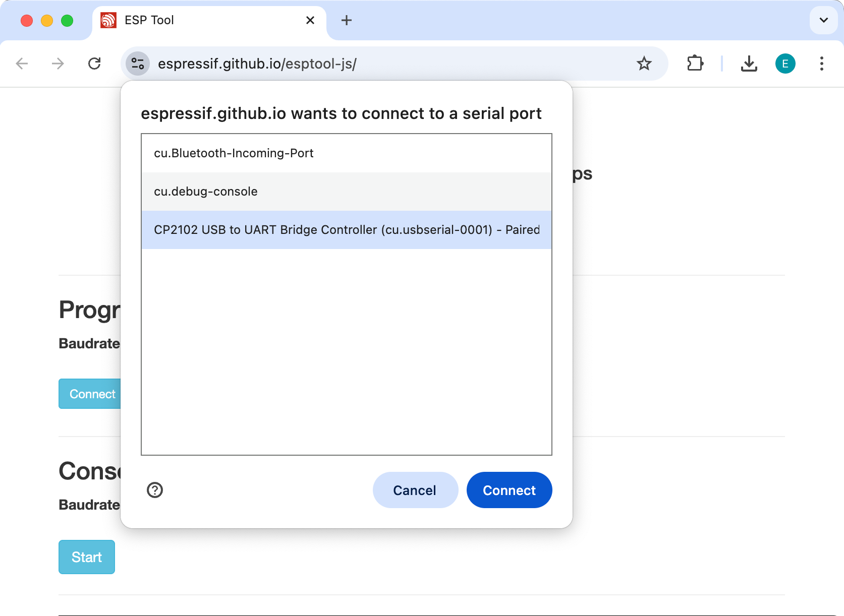Image resolution: width=844 pixels, height=616 pixels.
Task: Open a new browser tab
Action: (x=347, y=20)
